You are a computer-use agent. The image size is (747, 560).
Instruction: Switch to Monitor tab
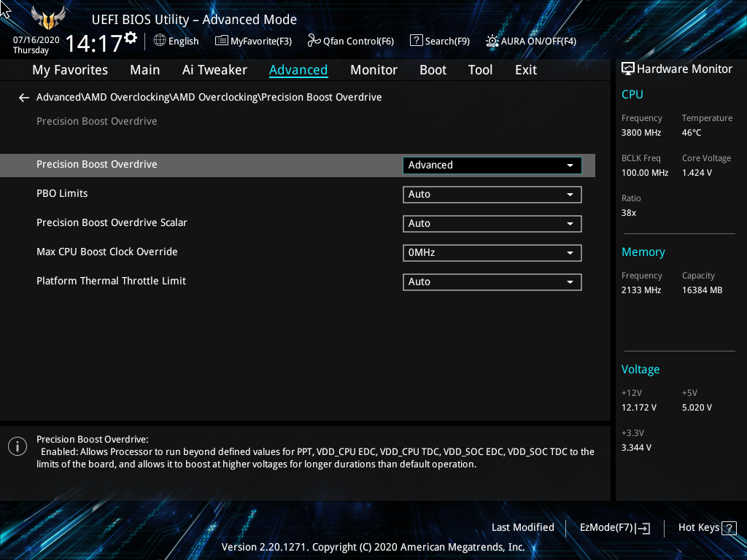(x=373, y=70)
